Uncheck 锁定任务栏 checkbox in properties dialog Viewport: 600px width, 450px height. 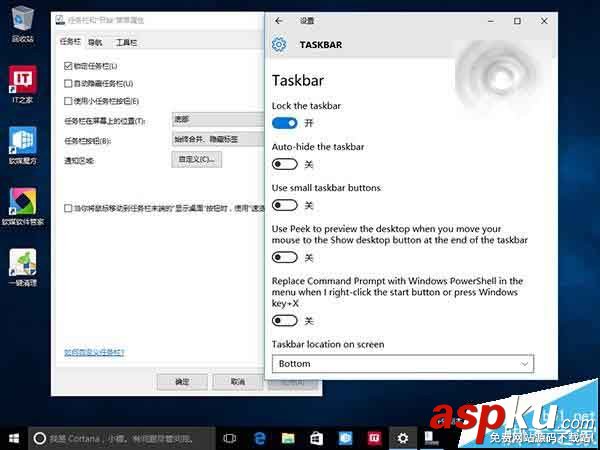68,66
